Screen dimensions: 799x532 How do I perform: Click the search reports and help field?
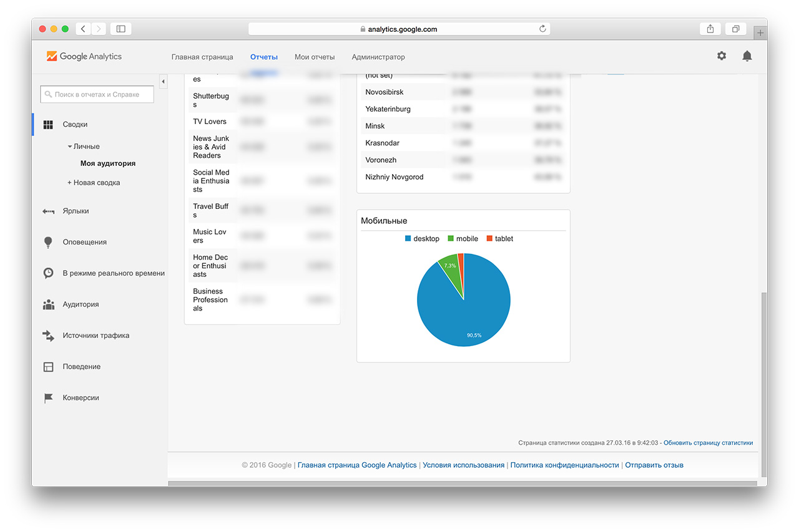coord(97,95)
